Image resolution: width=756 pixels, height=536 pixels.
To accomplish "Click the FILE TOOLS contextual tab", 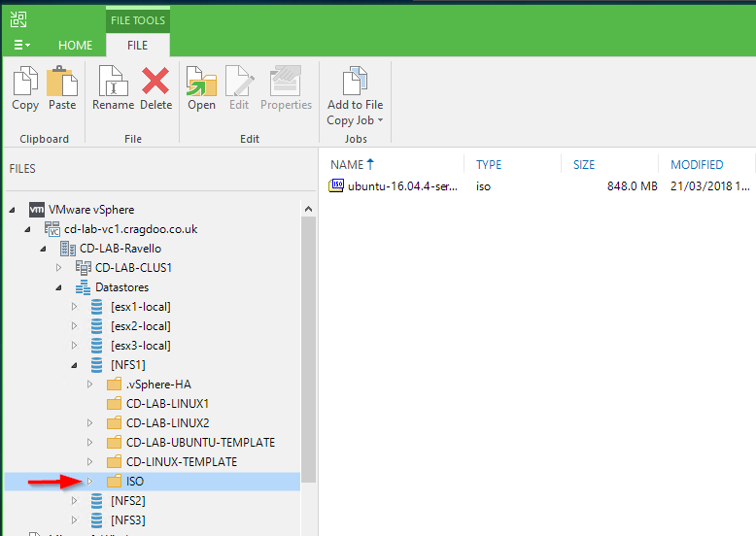I will click(x=137, y=20).
